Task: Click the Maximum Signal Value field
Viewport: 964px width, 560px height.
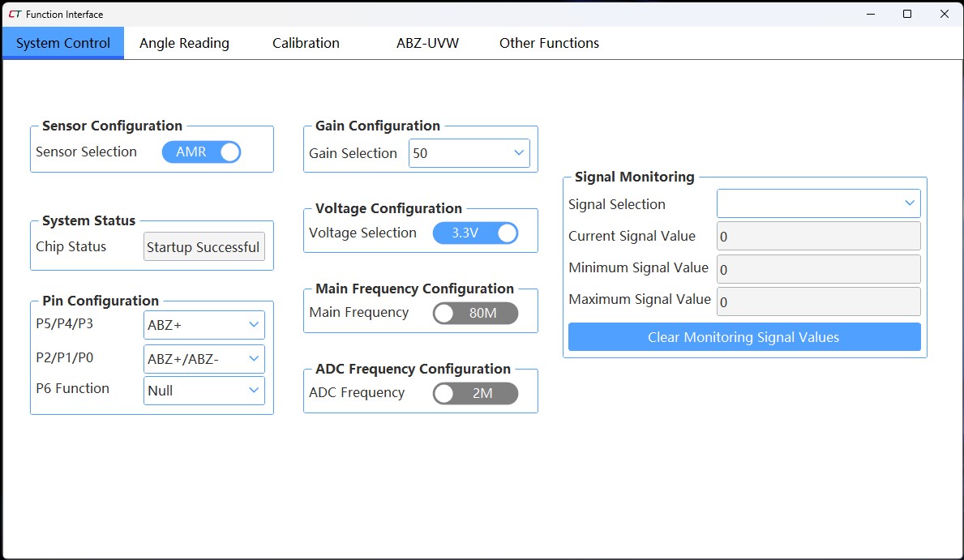Action: tap(818, 301)
